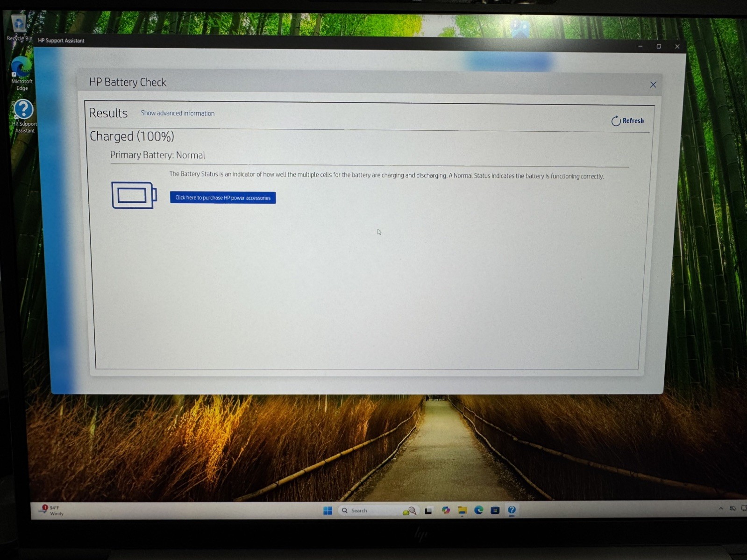Open Microsoft Store from the taskbar
The width and height of the screenshot is (747, 560).
[x=495, y=510]
